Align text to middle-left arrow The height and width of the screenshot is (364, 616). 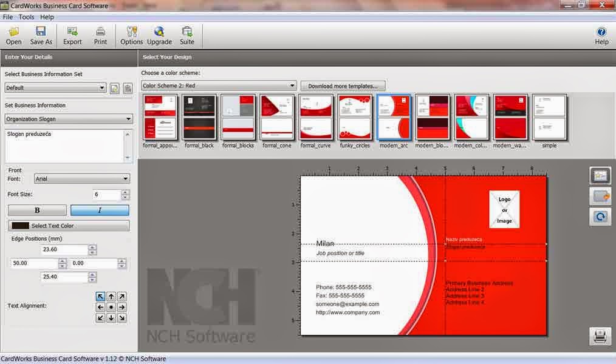(x=100, y=307)
